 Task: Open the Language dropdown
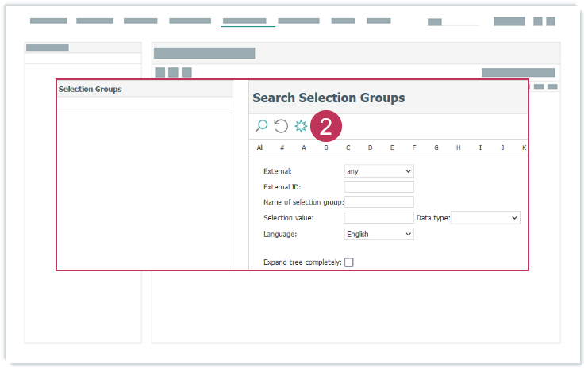pos(379,234)
